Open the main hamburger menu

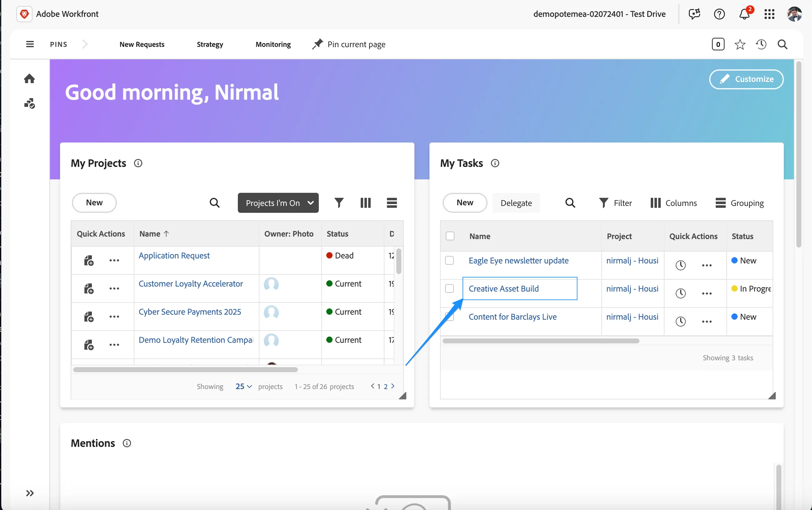(x=30, y=44)
